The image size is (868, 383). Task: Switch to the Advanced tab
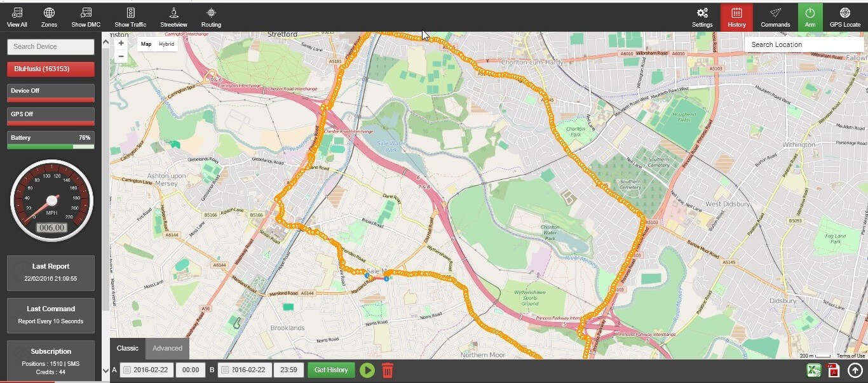[x=167, y=348]
